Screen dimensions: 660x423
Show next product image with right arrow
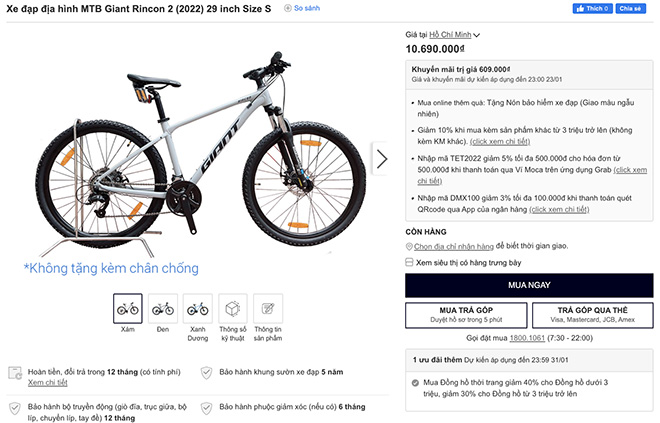pos(381,158)
